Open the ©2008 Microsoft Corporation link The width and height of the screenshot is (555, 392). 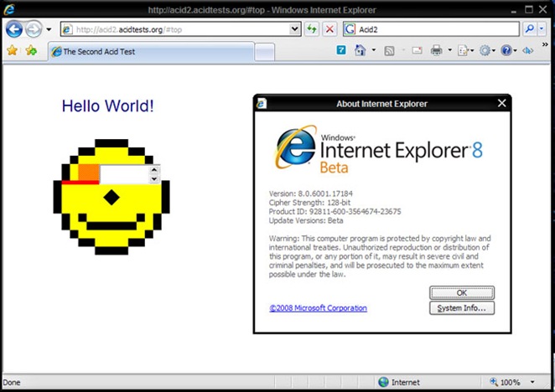pos(319,308)
